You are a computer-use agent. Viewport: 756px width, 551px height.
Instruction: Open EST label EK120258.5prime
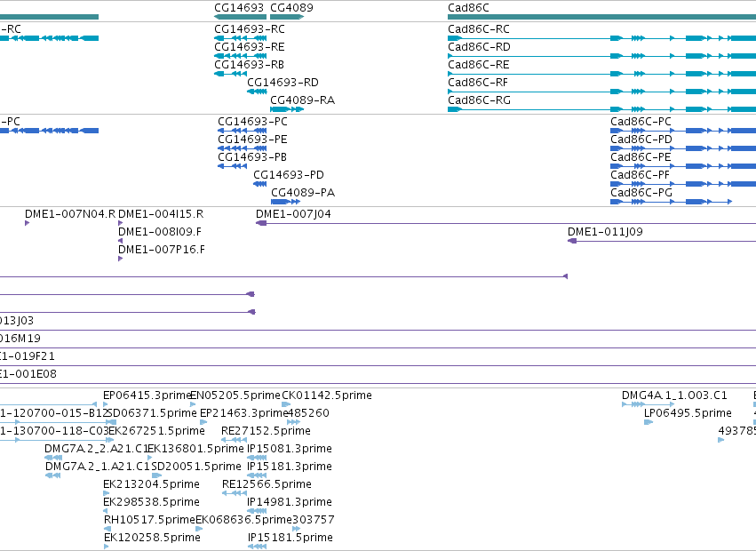(x=152, y=539)
